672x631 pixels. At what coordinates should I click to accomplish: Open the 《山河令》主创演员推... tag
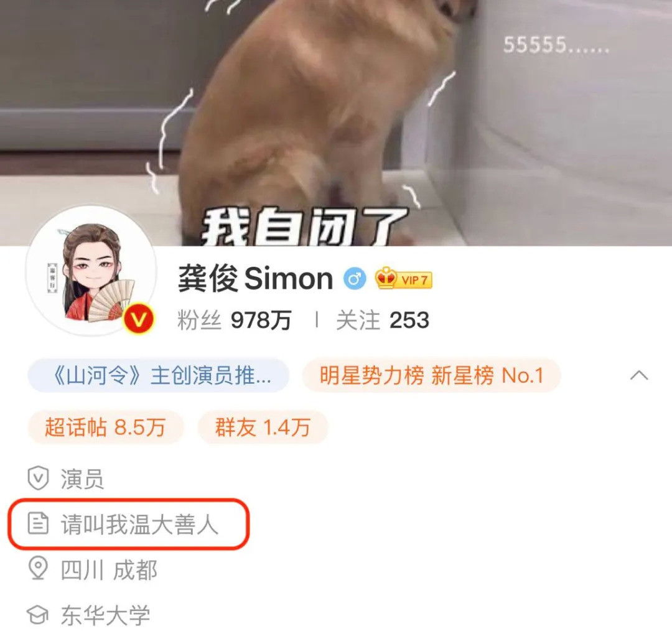coord(158,375)
